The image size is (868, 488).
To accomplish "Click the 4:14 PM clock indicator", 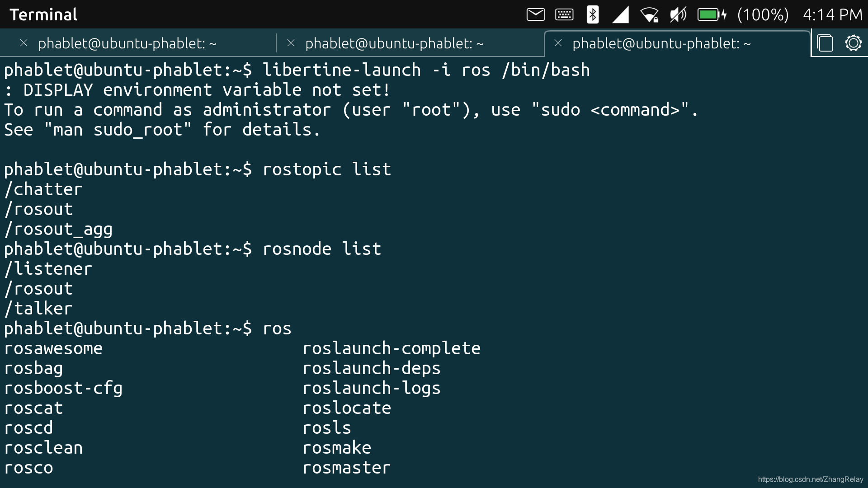I will [832, 14].
